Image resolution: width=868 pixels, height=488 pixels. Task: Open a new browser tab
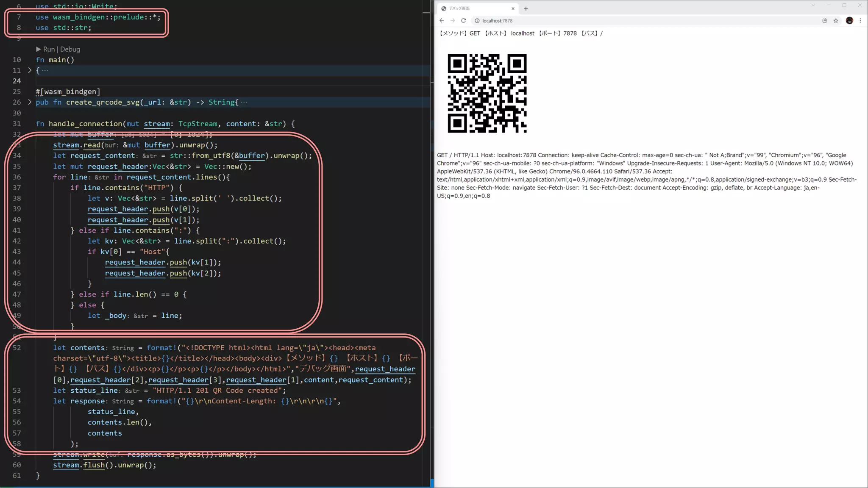[x=526, y=8]
